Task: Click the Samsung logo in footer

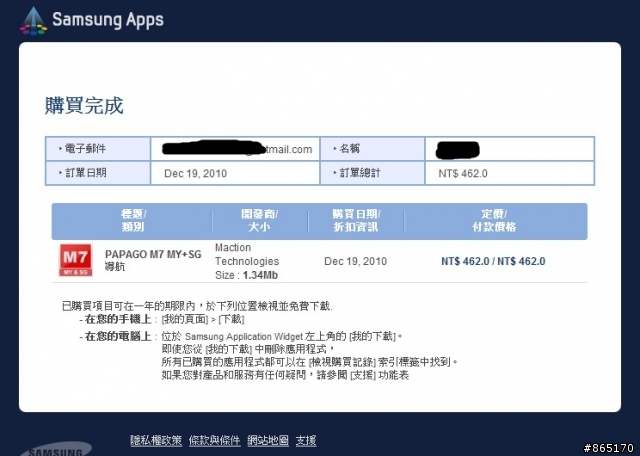Action: 56,449
